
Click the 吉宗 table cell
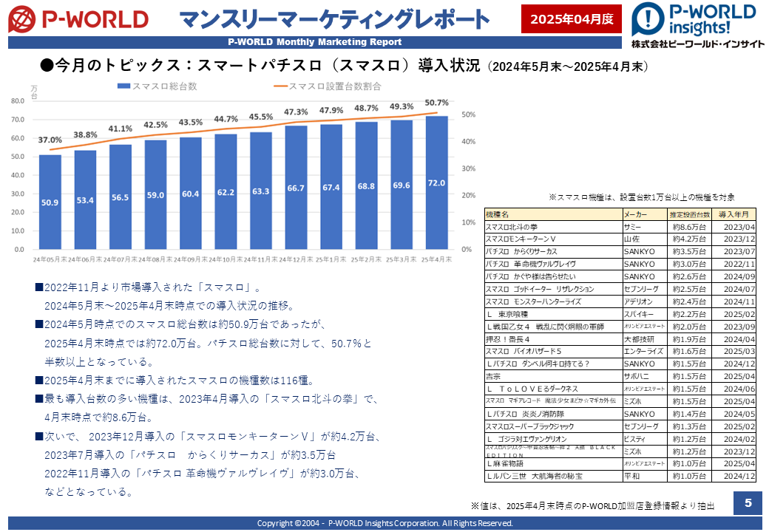point(553,377)
